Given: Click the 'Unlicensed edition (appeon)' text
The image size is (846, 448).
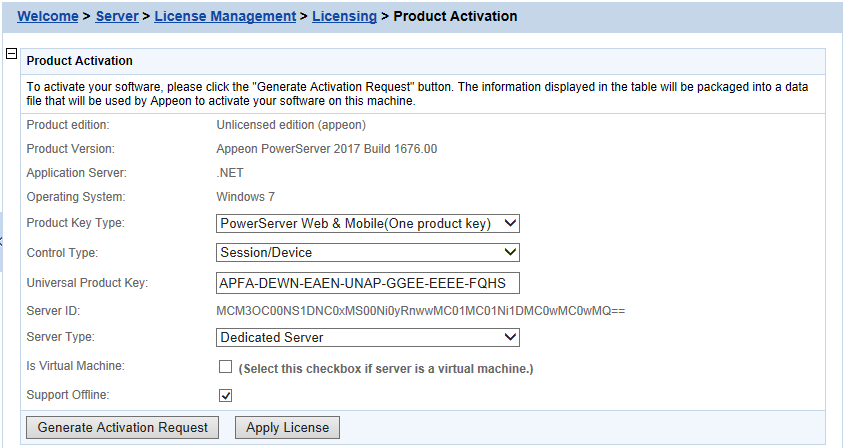Looking at the screenshot, I should (x=291, y=125).
